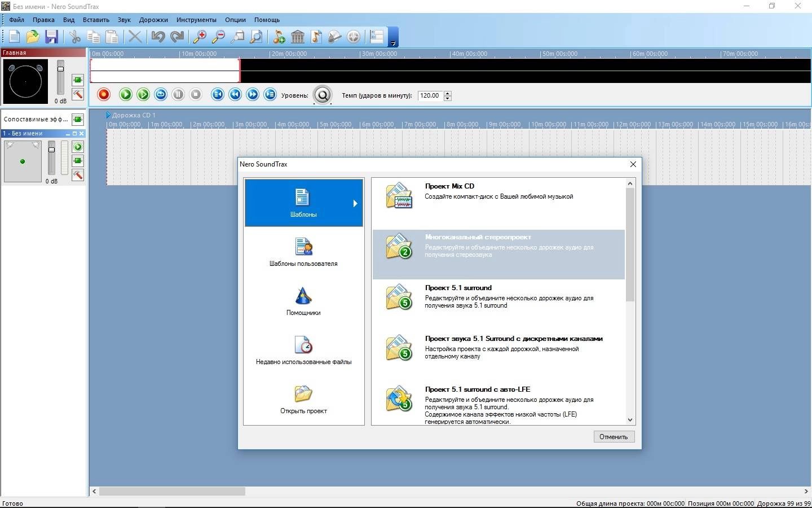The height and width of the screenshot is (508, 812).
Task: Expand the Дорожка CD 1 track marker triangle
Action: tap(108, 115)
